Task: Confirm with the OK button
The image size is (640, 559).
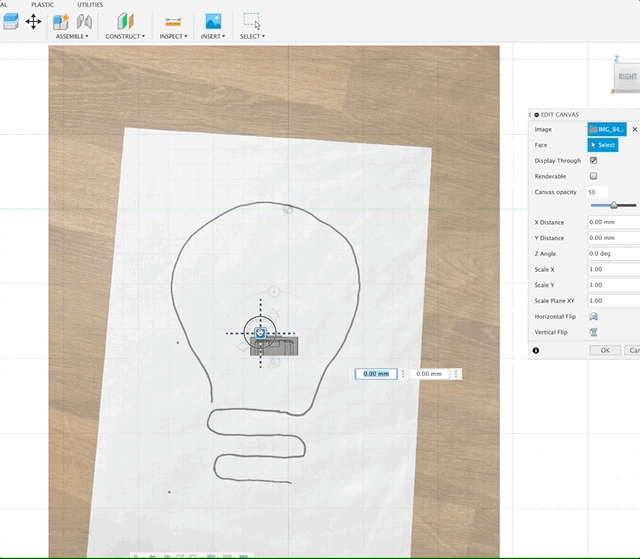Action: [x=605, y=350]
